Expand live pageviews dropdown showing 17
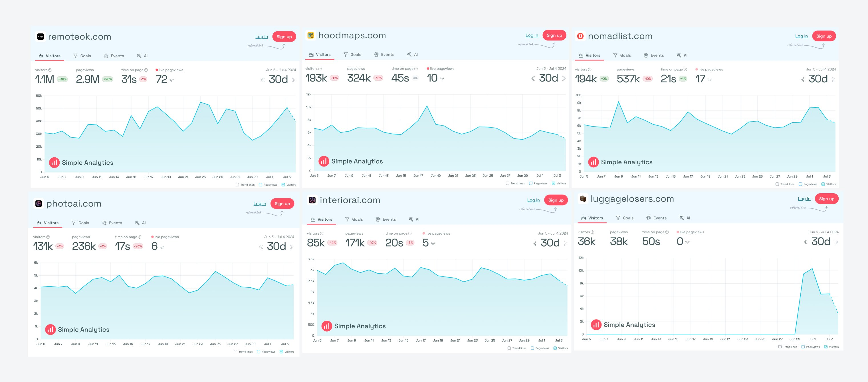The width and height of the screenshot is (868, 382). point(710,80)
